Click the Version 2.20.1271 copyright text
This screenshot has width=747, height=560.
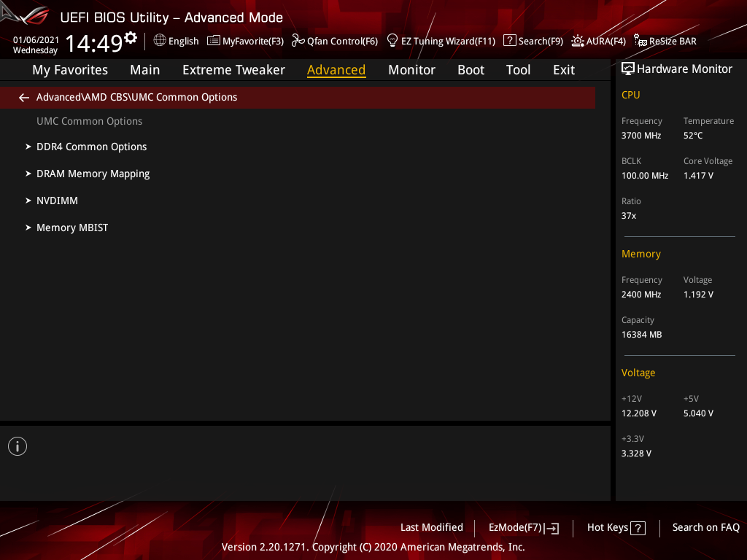tap(373, 547)
